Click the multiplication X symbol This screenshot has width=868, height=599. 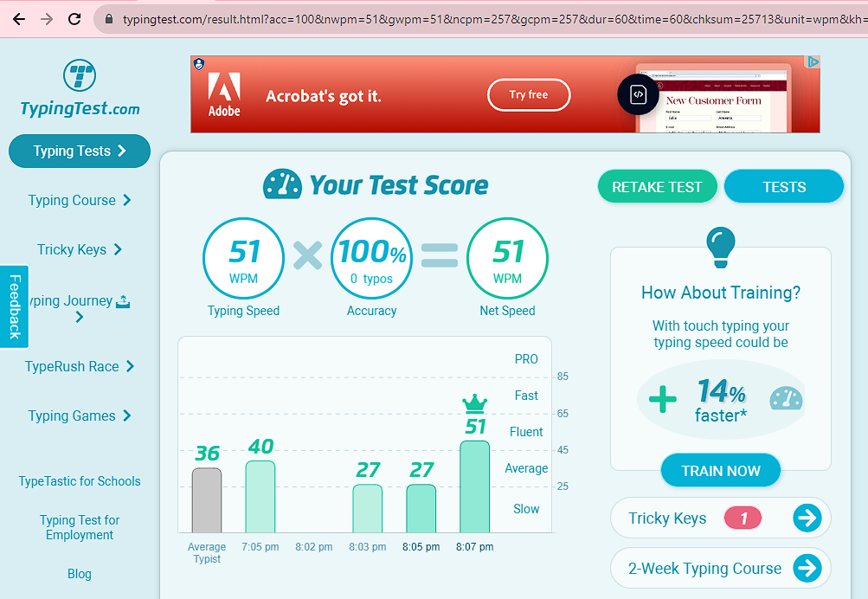pyautogui.click(x=307, y=255)
